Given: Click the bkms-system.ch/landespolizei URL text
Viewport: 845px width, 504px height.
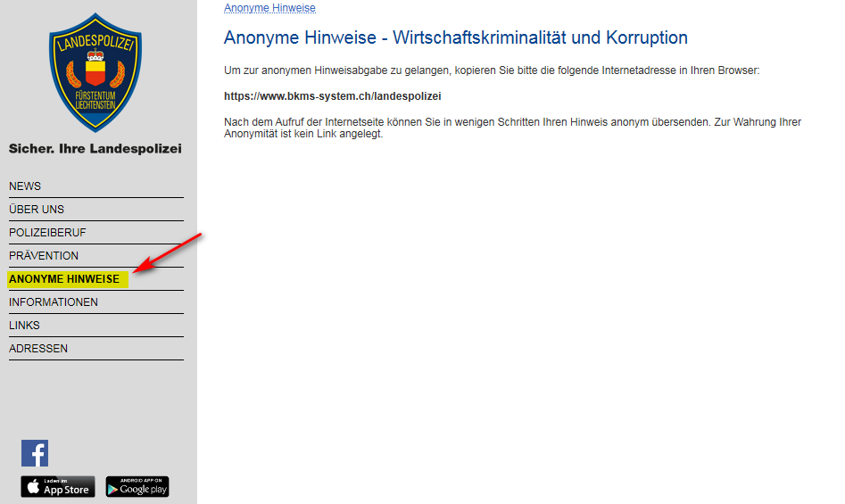Looking at the screenshot, I should [333, 95].
